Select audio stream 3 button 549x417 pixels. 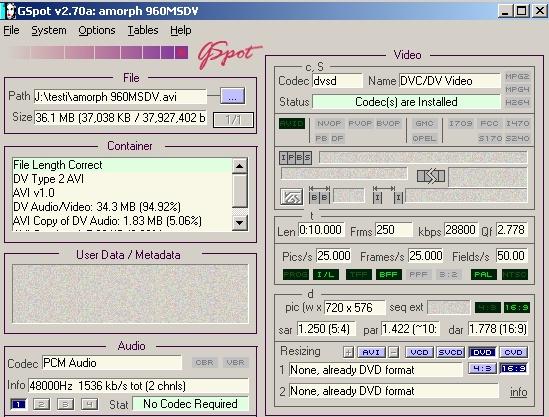point(65,404)
